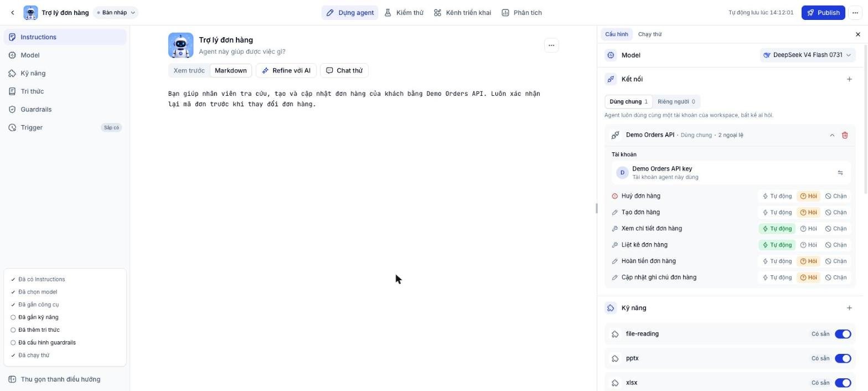
Task: Set Cập nhật ghi chú đơn hàng to Tự động
Action: tap(777, 277)
